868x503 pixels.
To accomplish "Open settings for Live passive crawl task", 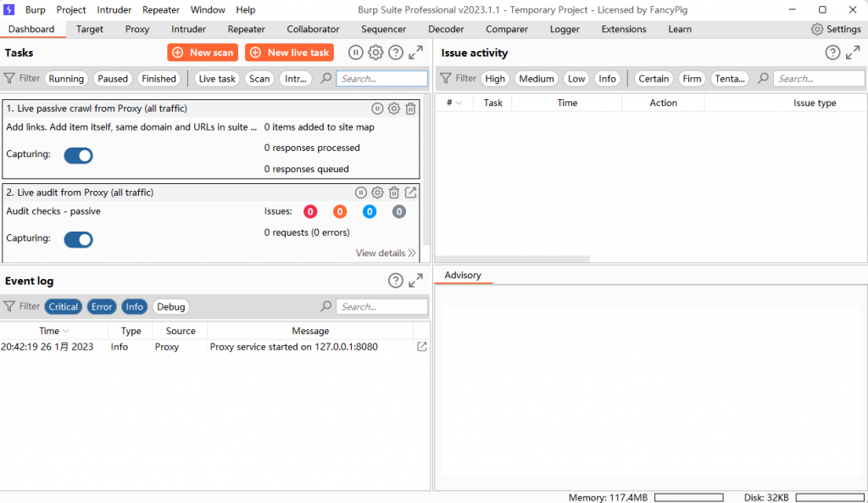I will 393,109.
